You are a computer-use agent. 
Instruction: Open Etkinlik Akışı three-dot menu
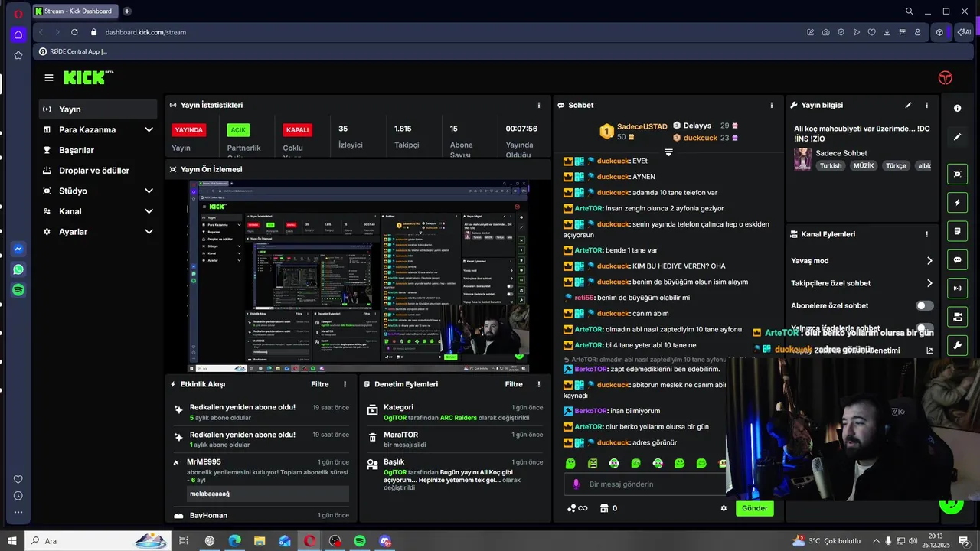(x=345, y=384)
